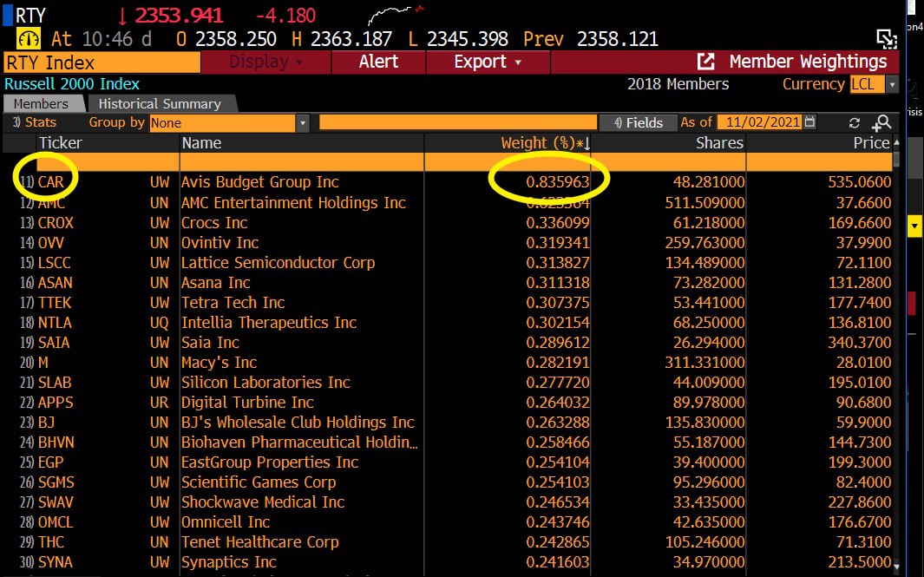Click the refresh icon next to the date
This screenshot has height=577, width=924.
coord(854,122)
